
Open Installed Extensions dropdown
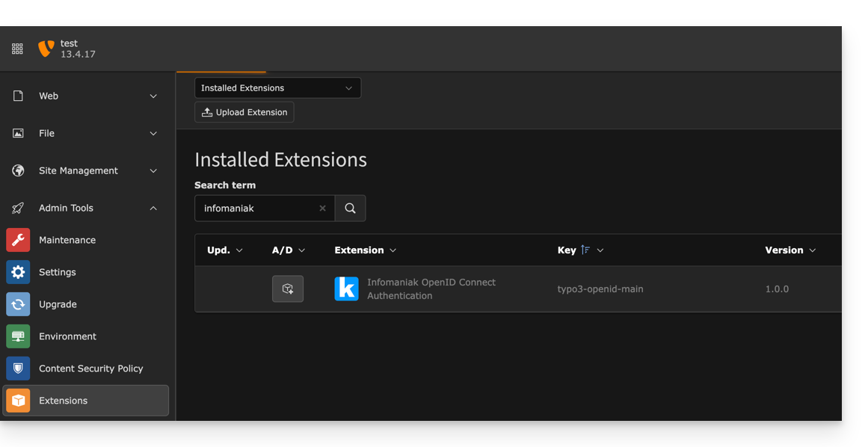278,88
